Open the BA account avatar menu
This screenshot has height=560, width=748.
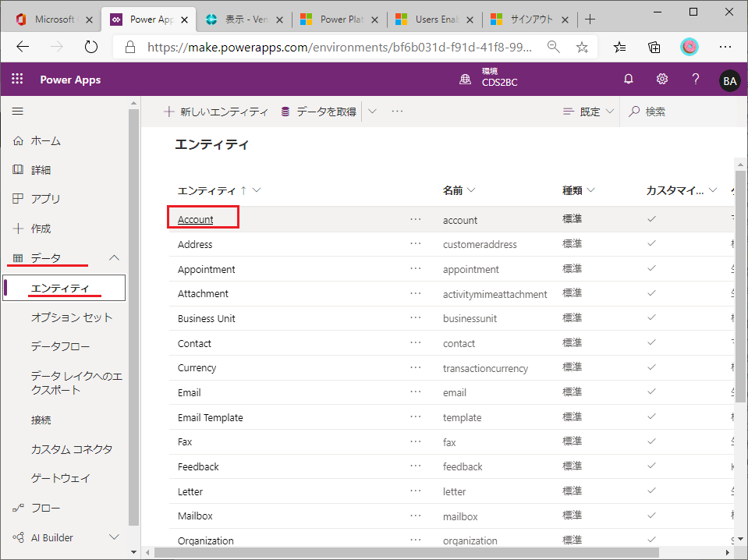tap(729, 80)
